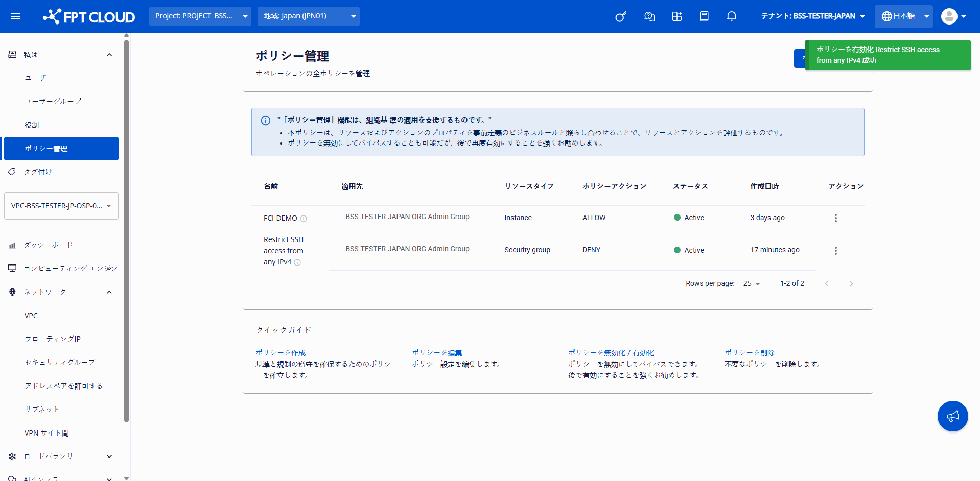Click the info icon next to FCI-DEMO

pos(304,219)
